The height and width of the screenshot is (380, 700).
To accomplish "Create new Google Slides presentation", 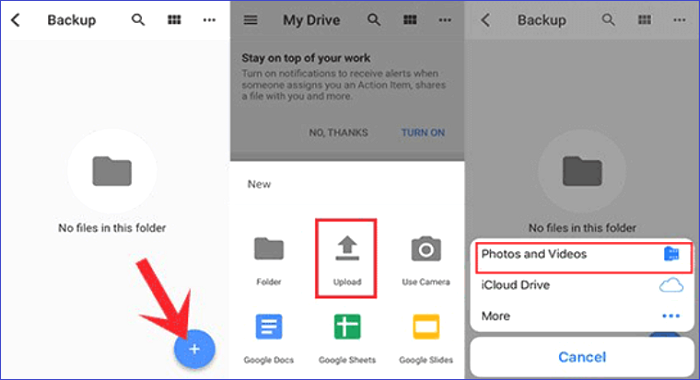I will tap(426, 339).
